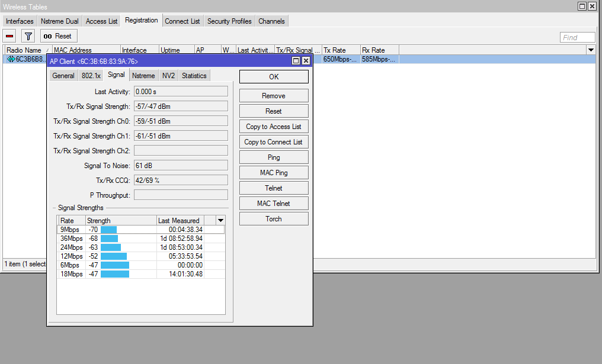Image resolution: width=602 pixels, height=364 pixels.
Task: Open the filter funnel icon
Action: click(28, 36)
